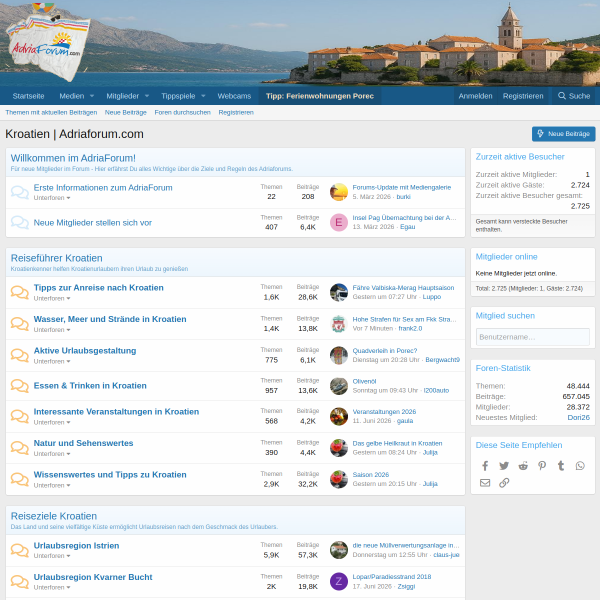
Task: Click forum icon beside Interessante Veranstaltungen
Action: tap(20, 416)
